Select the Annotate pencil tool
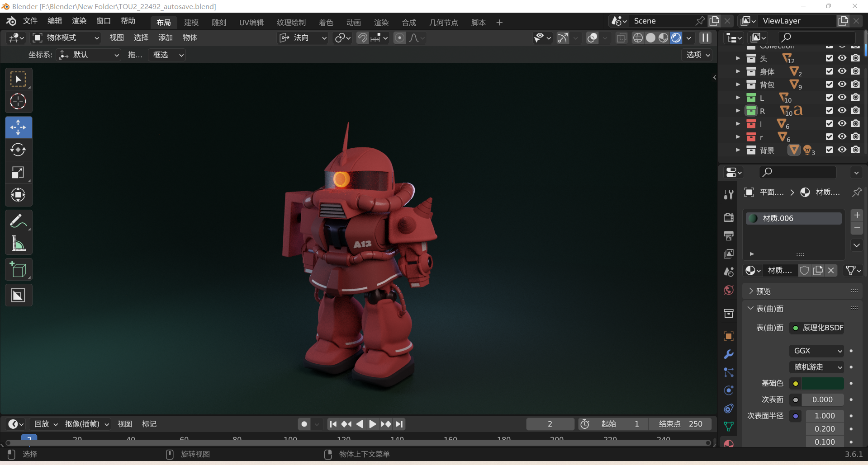This screenshot has width=868, height=465. (18, 221)
